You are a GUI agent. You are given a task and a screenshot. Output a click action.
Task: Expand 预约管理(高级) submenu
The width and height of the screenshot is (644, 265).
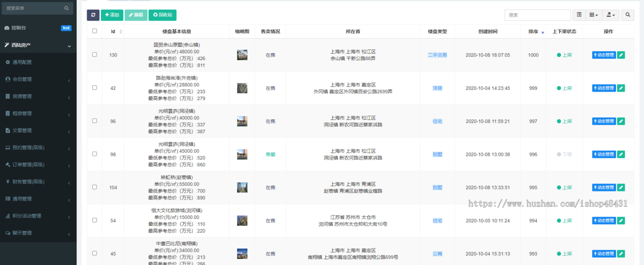38,148
